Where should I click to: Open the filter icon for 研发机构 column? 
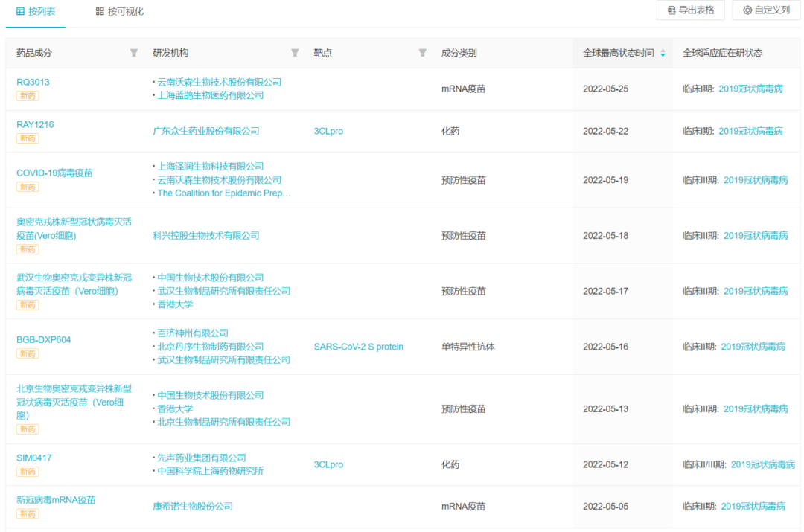tap(295, 53)
